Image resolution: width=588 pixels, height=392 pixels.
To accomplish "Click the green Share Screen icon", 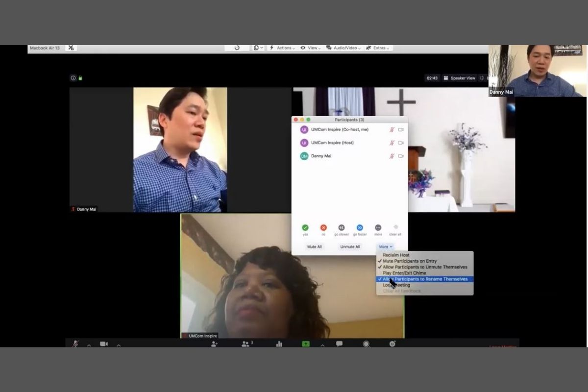I will point(306,344).
